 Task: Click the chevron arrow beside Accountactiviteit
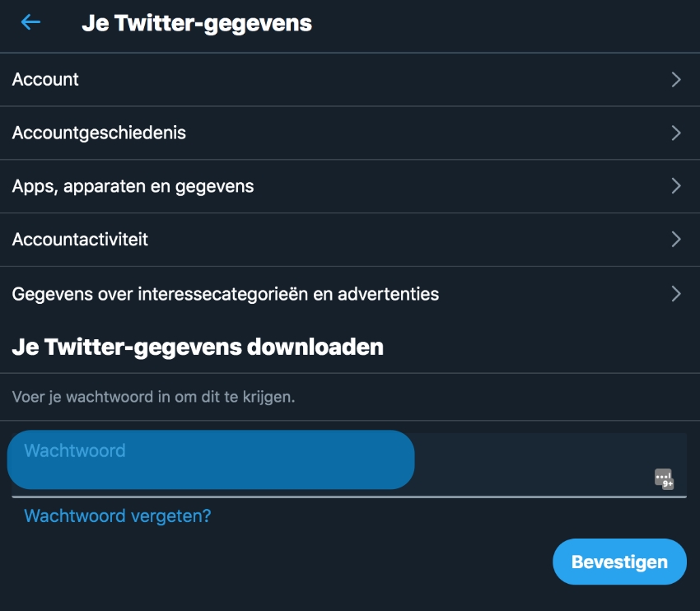(x=676, y=240)
